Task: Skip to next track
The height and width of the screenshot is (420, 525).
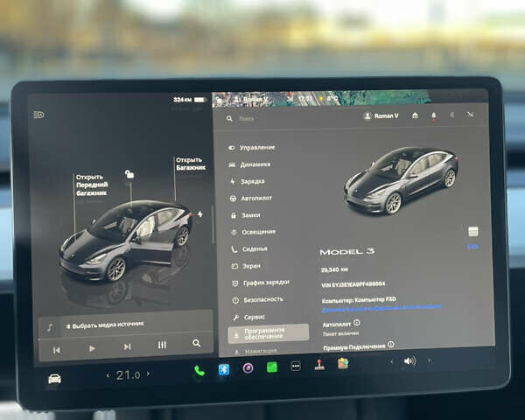Action: click(x=127, y=346)
